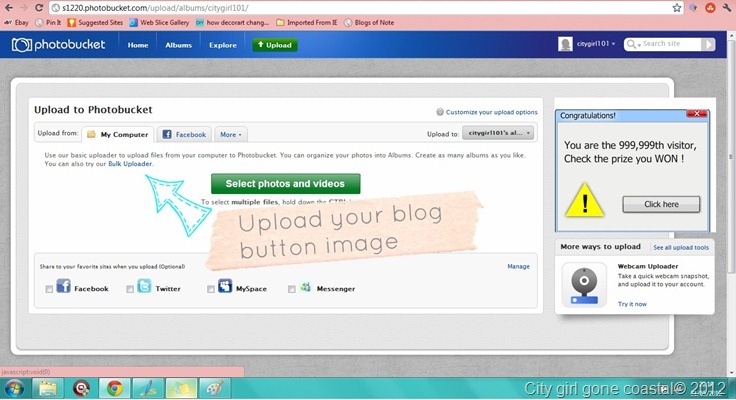Open Explore in Photobucket navigation
This screenshot has height=400, width=736.
(222, 45)
